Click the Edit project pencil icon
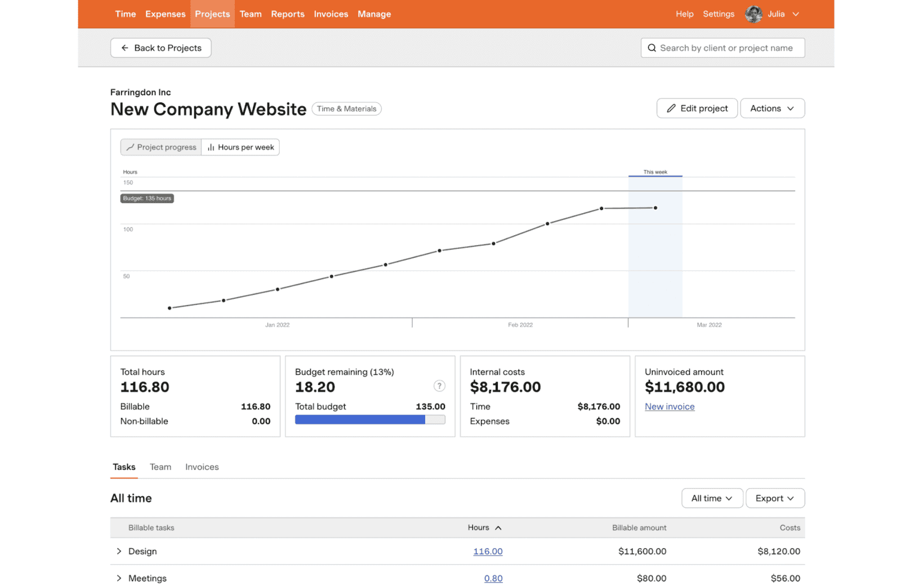901x588 pixels. coord(672,108)
